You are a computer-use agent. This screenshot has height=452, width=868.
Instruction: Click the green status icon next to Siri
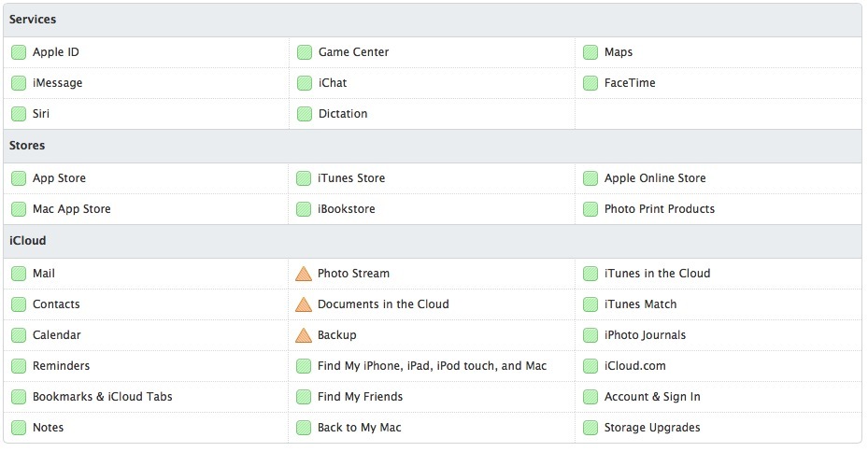19,114
